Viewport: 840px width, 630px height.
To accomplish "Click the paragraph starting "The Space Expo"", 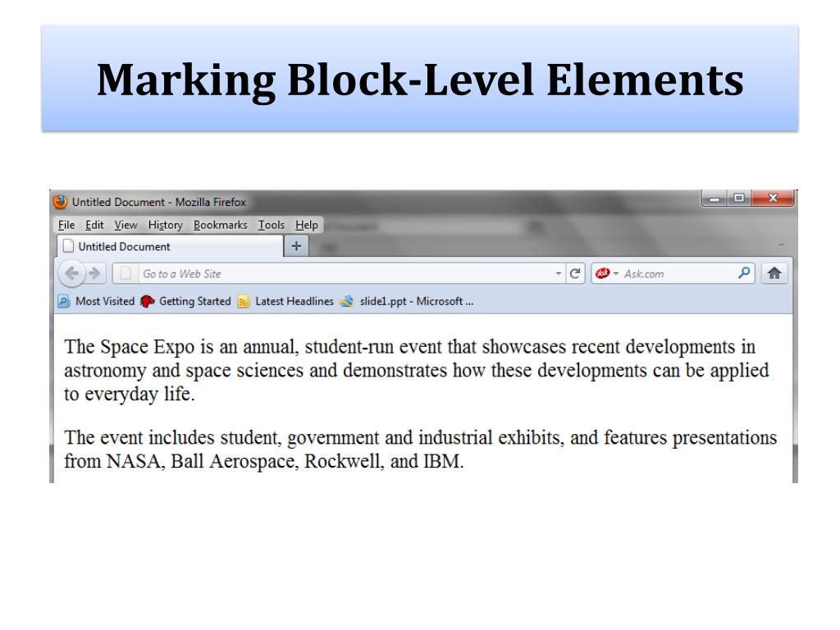I will [417, 370].
